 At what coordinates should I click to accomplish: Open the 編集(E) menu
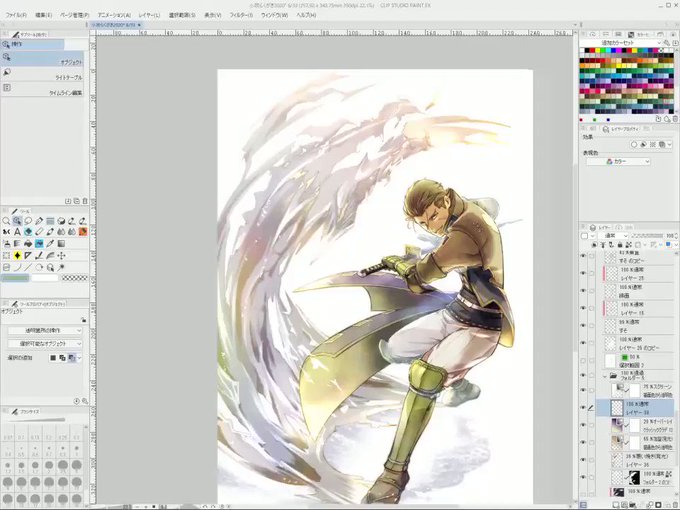43,15
